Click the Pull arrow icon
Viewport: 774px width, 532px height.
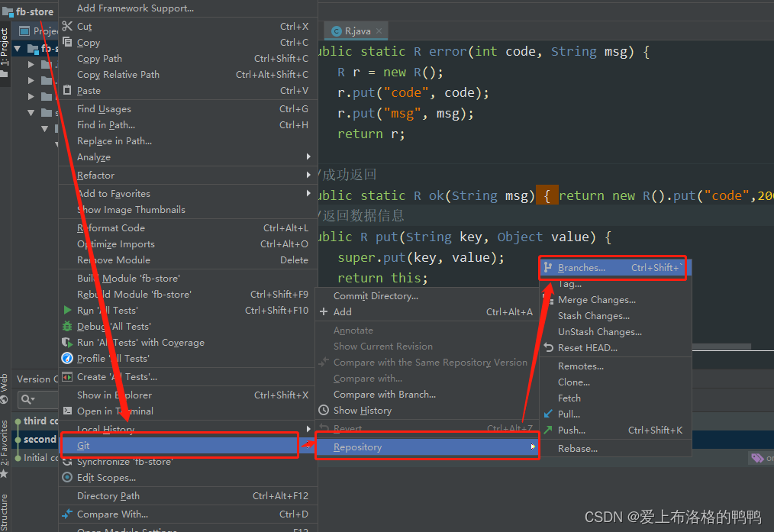tap(548, 414)
